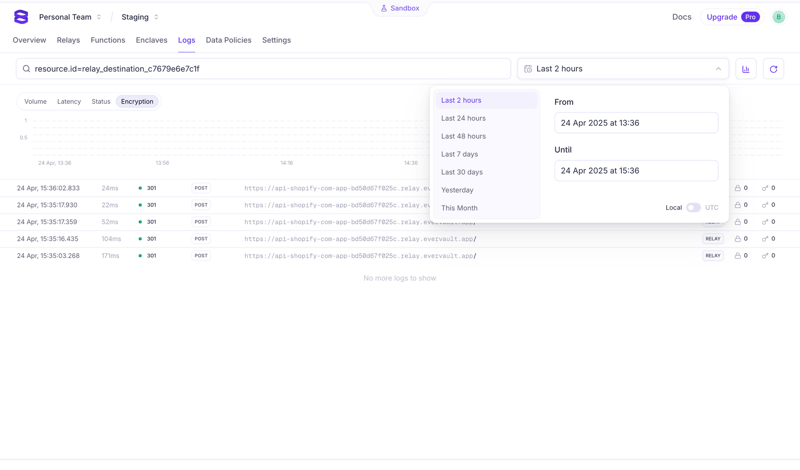This screenshot has height=470, width=800.
Task: Click RELAY badge on 15:35:03.268 row
Action: pos(713,256)
